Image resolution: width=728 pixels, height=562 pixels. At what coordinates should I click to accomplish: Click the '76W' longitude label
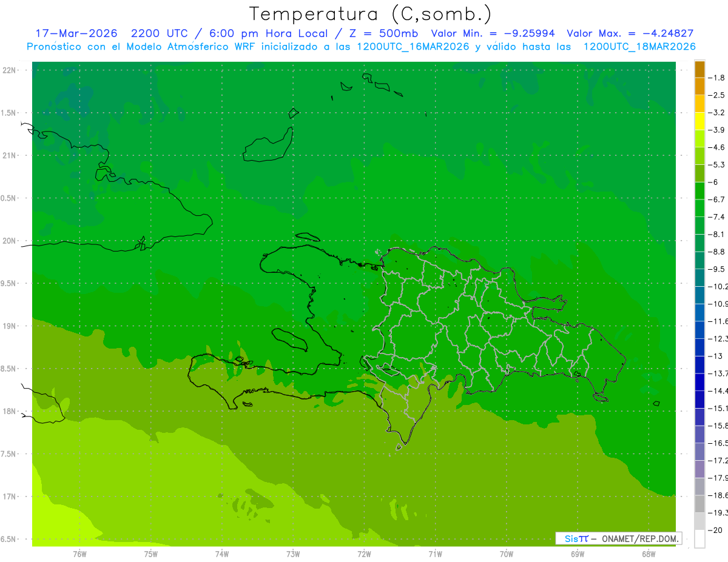(79, 554)
